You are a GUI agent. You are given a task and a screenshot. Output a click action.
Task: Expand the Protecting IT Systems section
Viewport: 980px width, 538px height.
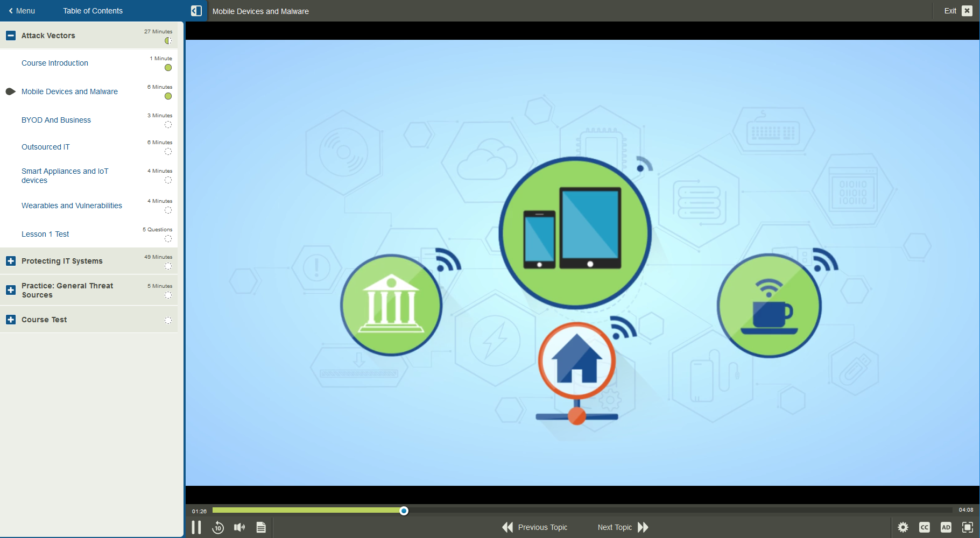11,261
